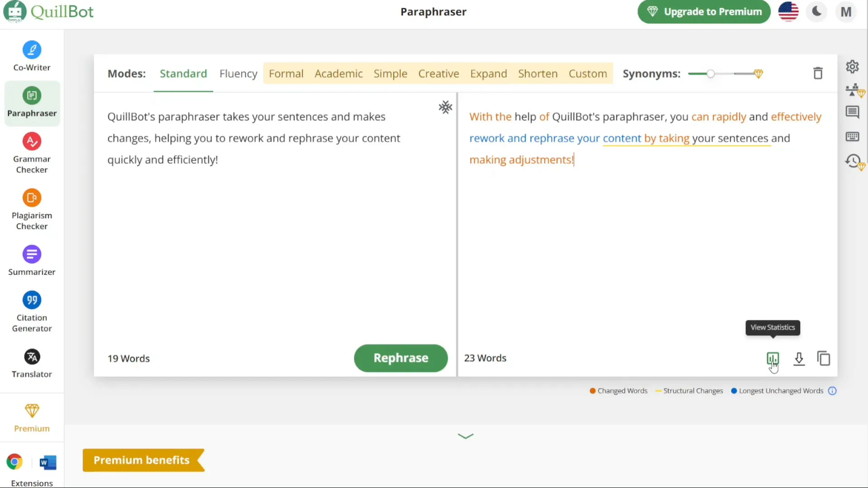Image resolution: width=868 pixels, height=488 pixels.
Task: Open the history clock icon
Action: [x=854, y=162]
